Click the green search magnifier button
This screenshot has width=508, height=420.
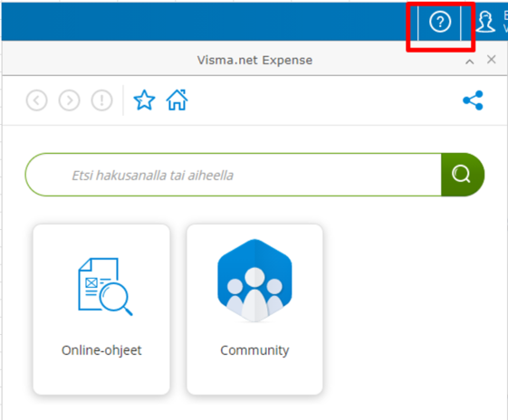tap(463, 175)
